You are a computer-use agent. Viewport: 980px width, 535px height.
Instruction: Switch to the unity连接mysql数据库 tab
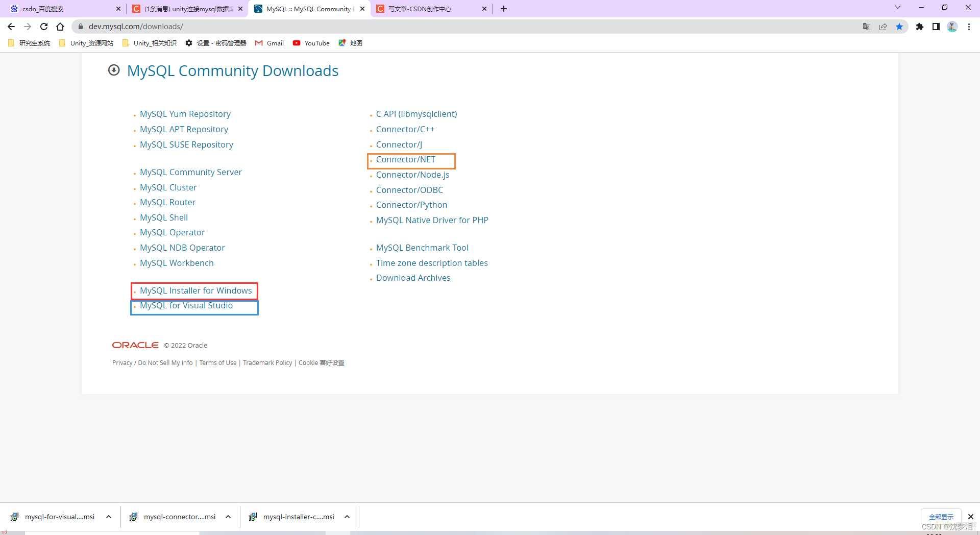point(186,9)
